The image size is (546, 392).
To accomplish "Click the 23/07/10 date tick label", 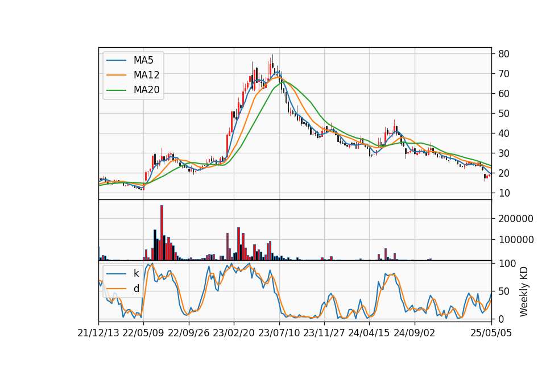I will [x=279, y=333].
